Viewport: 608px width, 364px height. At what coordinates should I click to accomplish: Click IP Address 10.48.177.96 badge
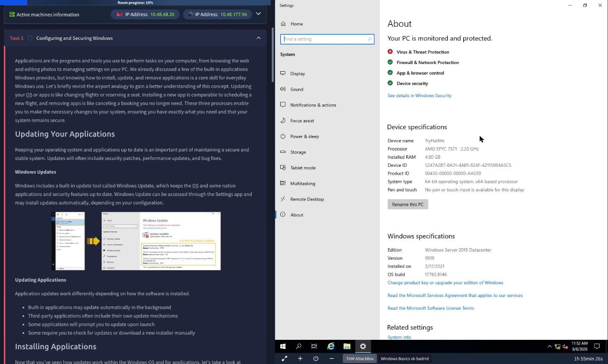click(x=217, y=14)
